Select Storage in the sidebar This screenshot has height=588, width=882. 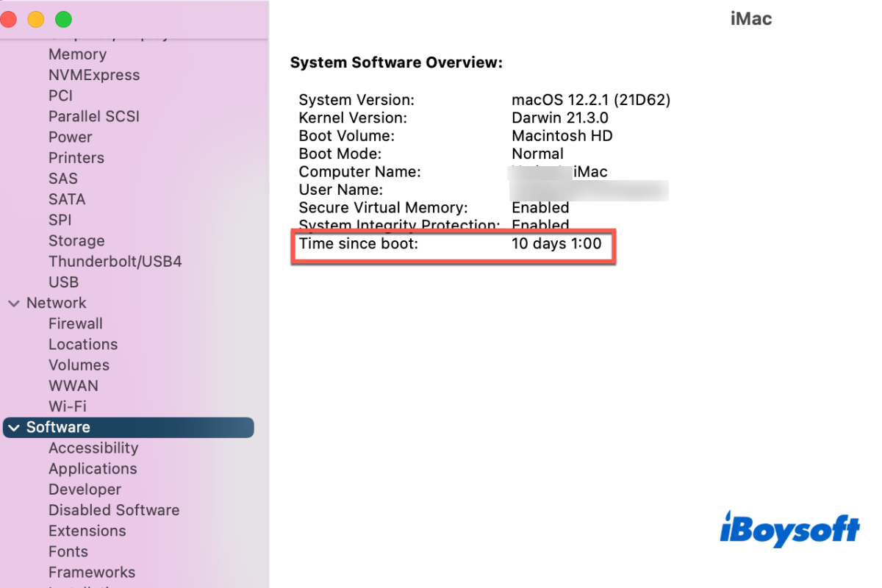(x=76, y=240)
